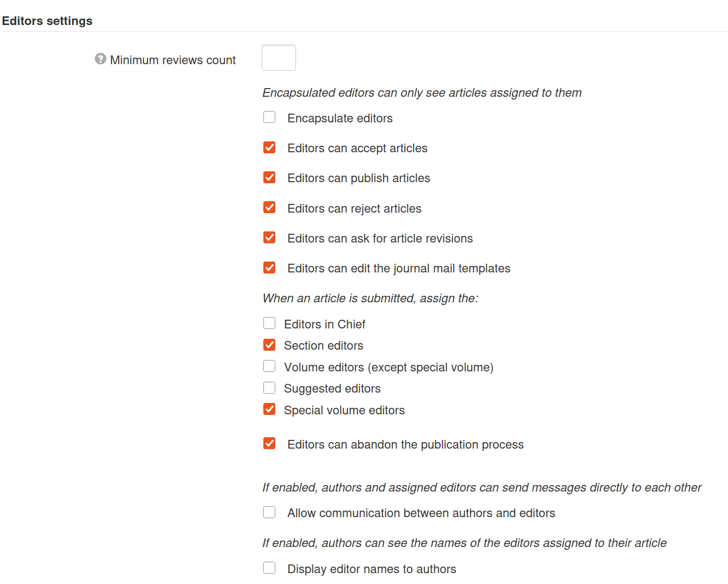728x584 pixels.
Task: Toggle Editors can ask for article revisions
Action: pyautogui.click(x=269, y=238)
